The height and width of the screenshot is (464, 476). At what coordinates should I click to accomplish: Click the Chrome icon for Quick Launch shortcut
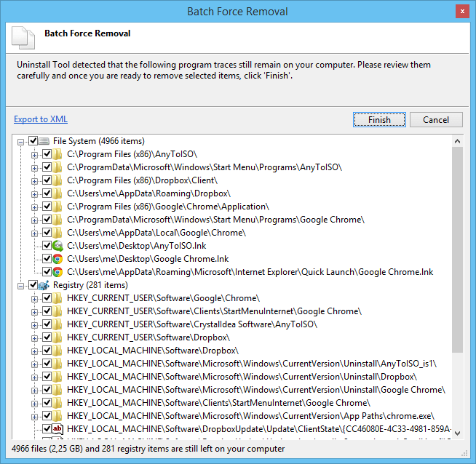coord(57,272)
